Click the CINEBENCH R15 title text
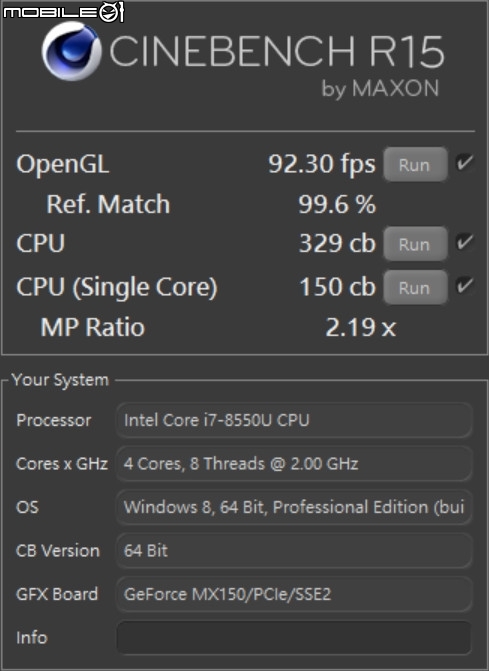 [x=277, y=51]
